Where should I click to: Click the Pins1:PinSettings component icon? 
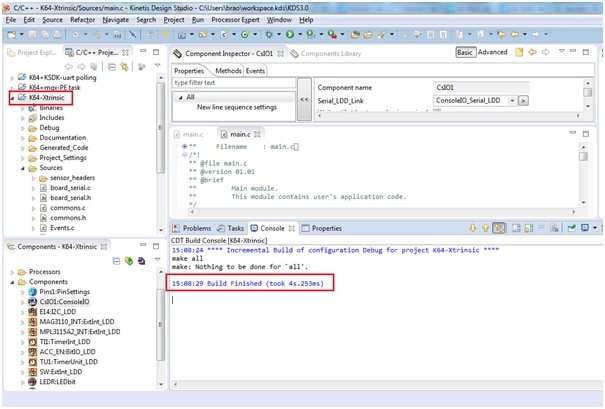click(x=33, y=292)
